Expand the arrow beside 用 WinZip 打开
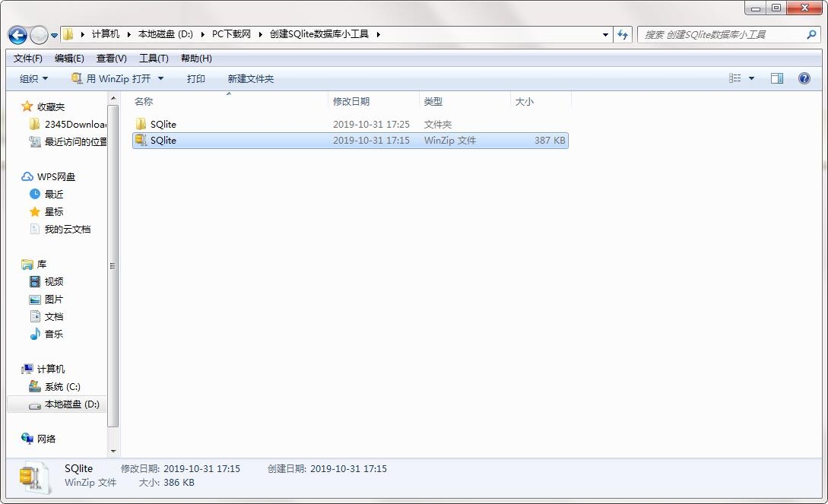The height and width of the screenshot is (504, 828). [160, 78]
